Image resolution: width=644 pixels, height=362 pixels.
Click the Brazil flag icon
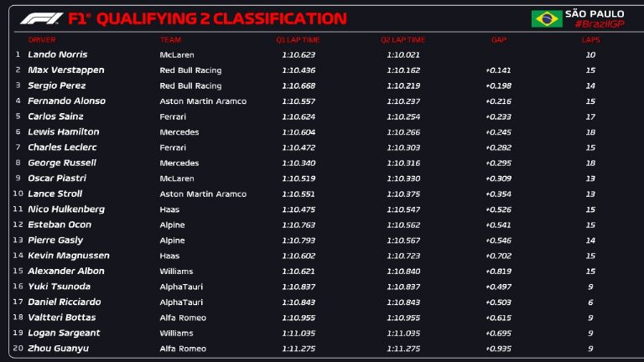(547, 18)
